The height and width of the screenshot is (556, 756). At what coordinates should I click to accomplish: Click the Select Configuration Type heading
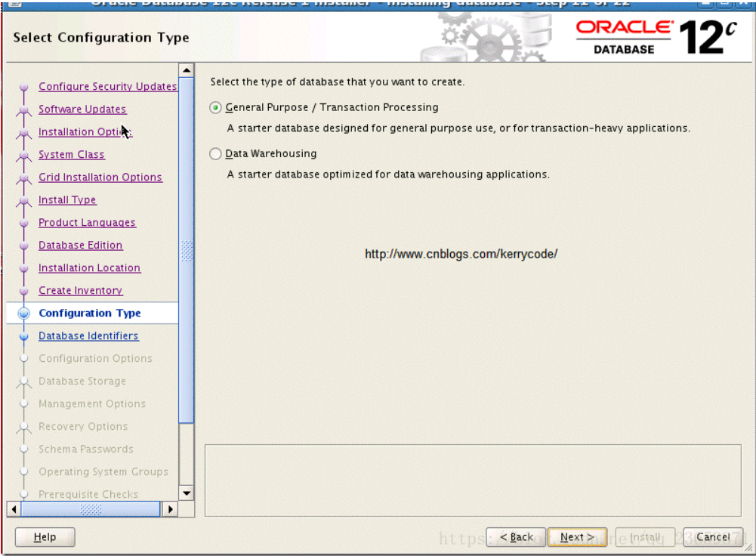pos(101,38)
